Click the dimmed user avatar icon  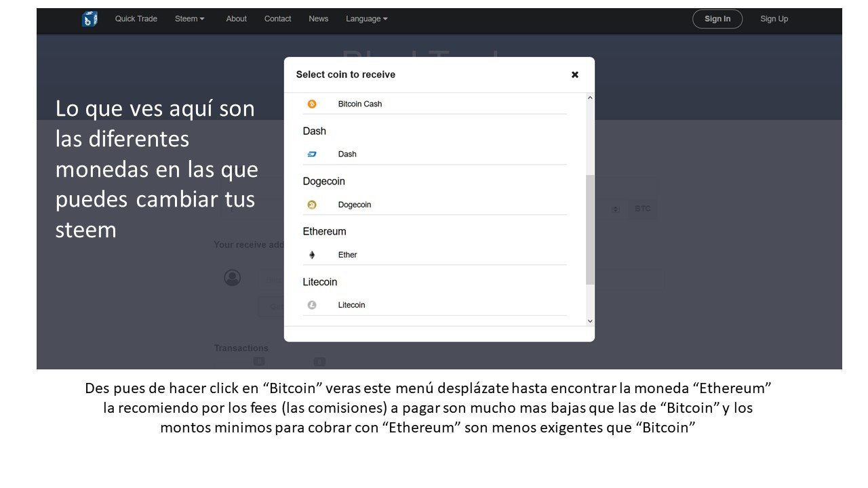(x=233, y=278)
